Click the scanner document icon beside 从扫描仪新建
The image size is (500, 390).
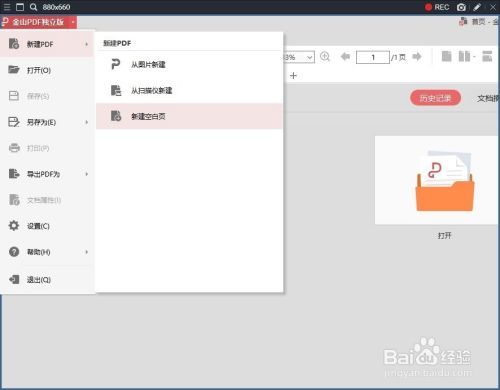(116, 90)
